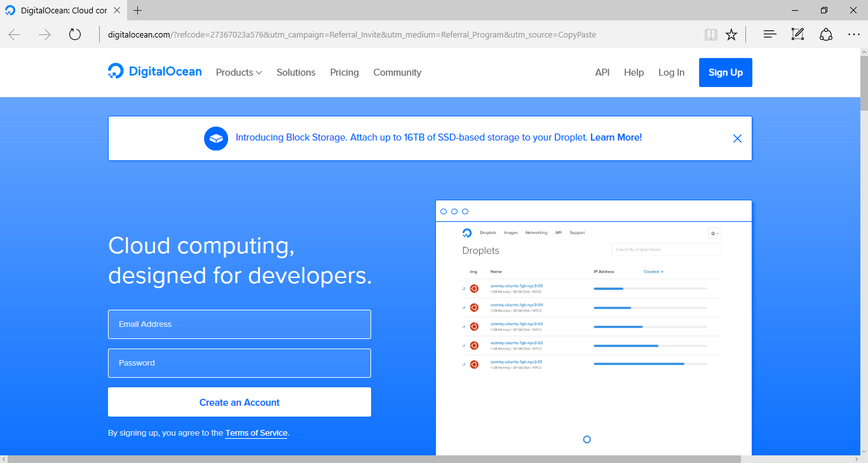Click the Email Address input field
868x463 pixels.
(x=240, y=324)
